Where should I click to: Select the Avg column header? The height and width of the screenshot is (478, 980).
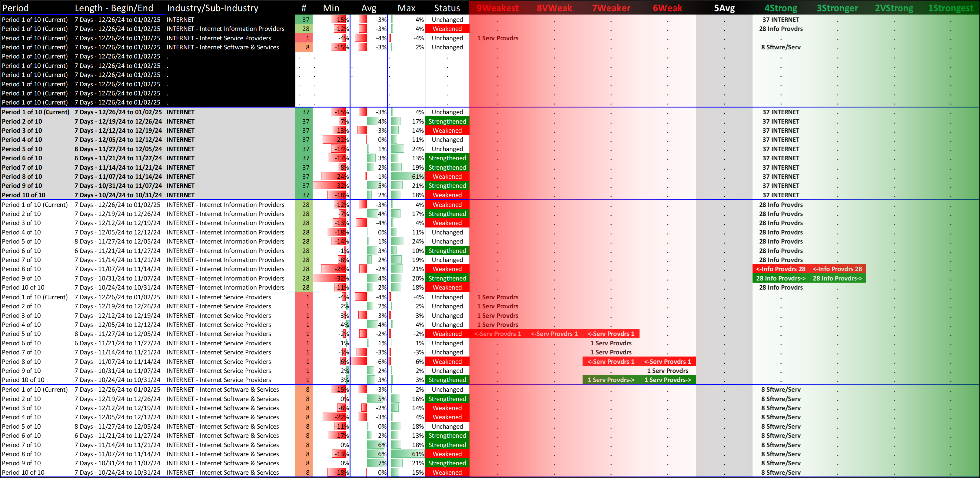click(x=368, y=8)
